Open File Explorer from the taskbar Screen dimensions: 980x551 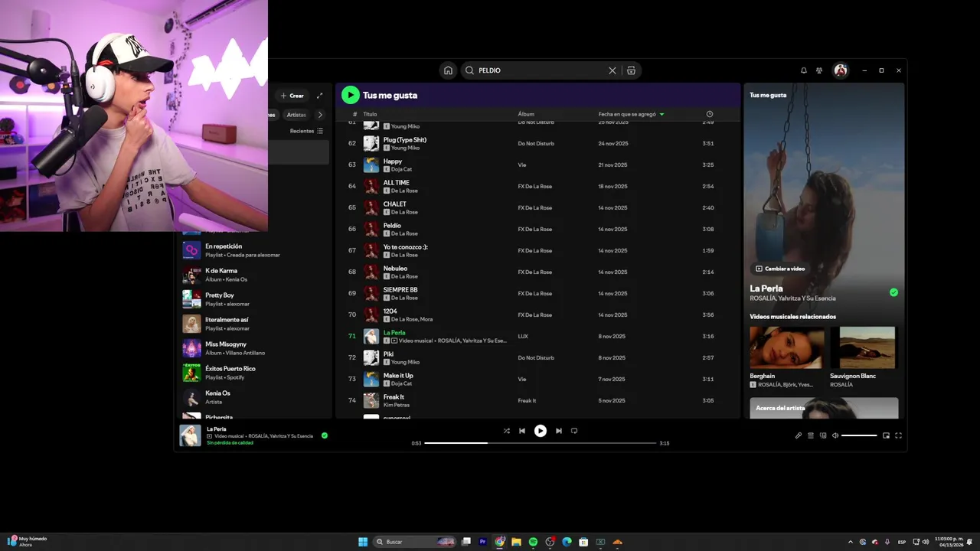pos(516,542)
